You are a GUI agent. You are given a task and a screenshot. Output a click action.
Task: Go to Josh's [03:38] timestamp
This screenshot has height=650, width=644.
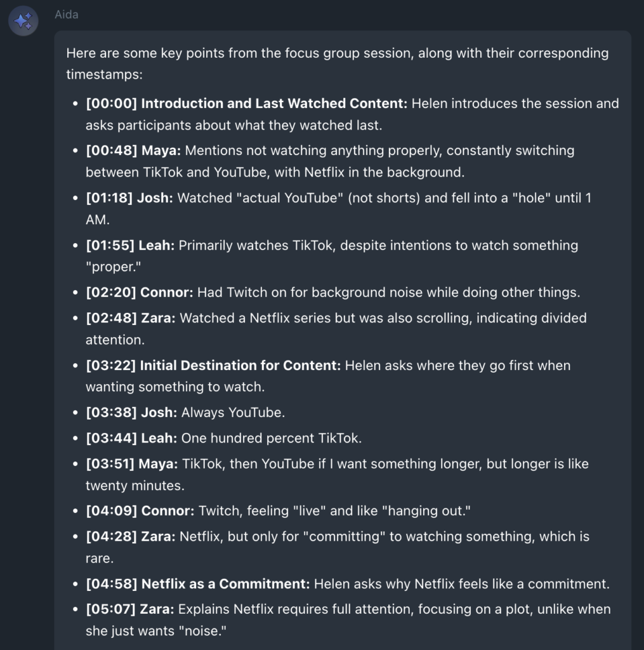point(111,413)
